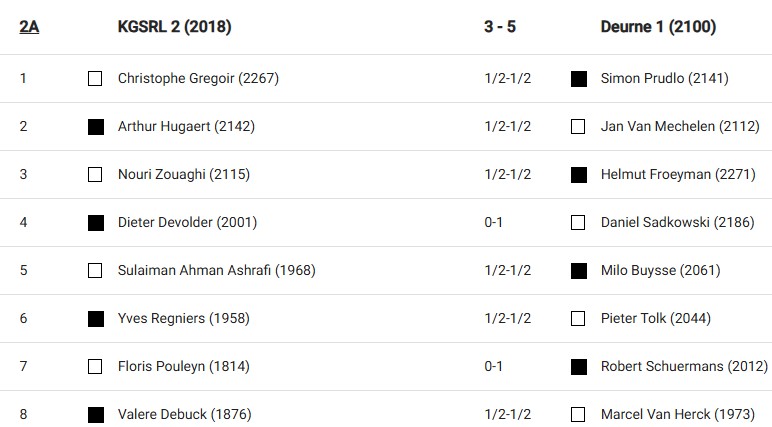Click the 0-1 result on board 4
772x427 pixels.
tap(493, 222)
